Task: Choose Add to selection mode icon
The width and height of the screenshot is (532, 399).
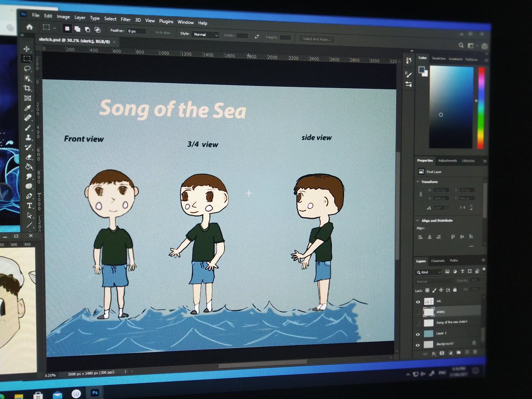Action: click(77, 29)
